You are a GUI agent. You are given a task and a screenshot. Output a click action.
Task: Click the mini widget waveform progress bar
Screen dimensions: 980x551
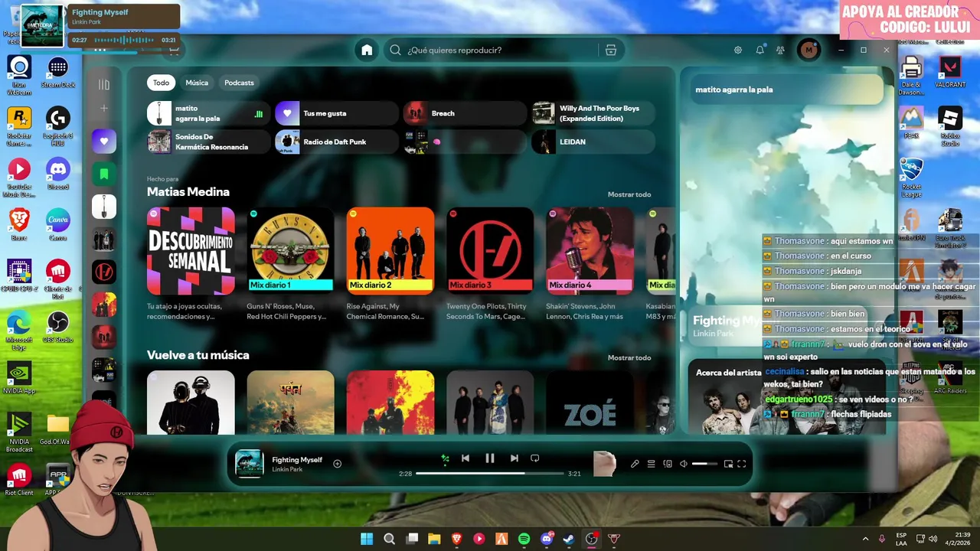pos(123,40)
